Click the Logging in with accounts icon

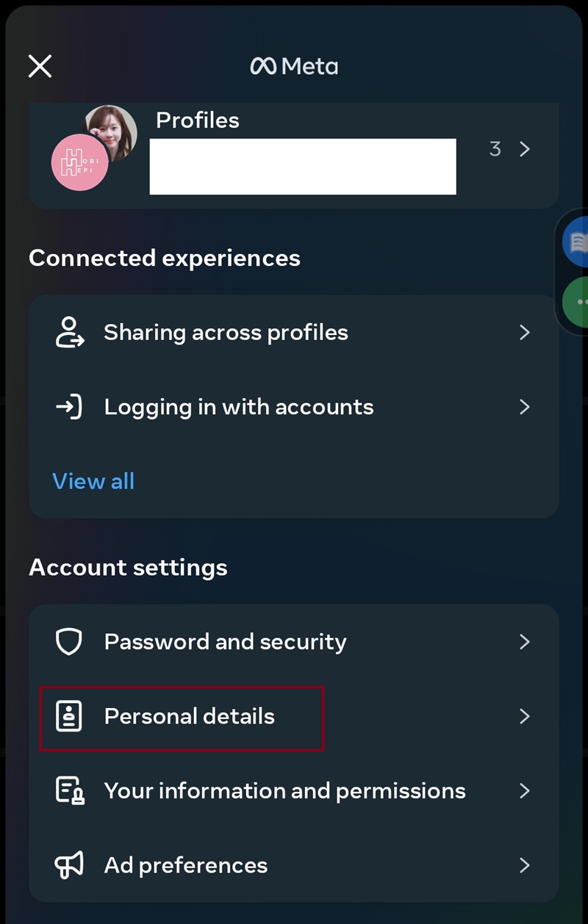coord(70,407)
